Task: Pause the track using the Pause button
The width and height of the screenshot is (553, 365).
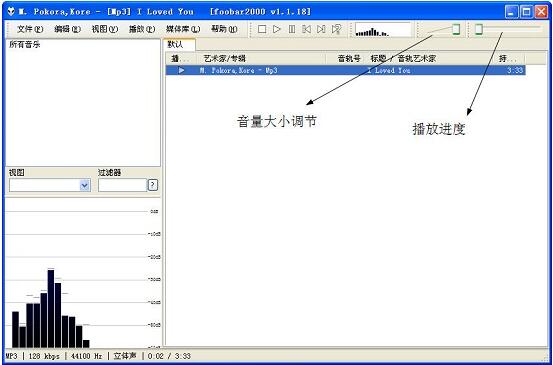Action: click(292, 29)
